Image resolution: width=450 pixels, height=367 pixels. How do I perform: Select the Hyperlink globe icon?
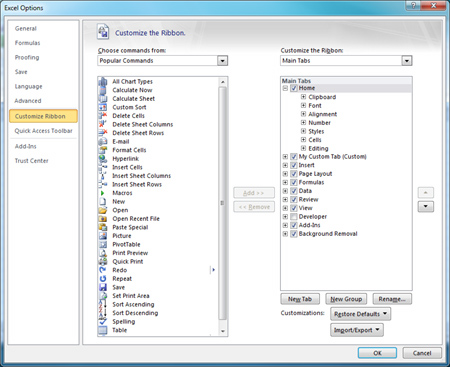[x=103, y=159]
